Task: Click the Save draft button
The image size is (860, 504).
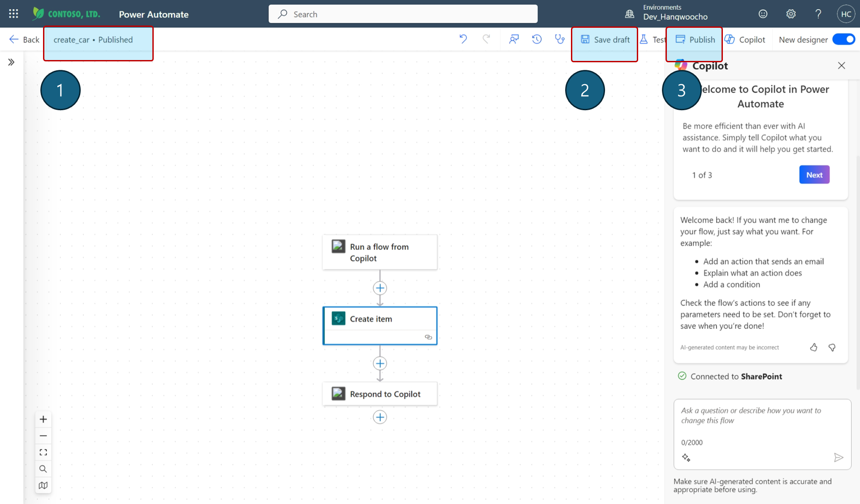Action: pyautogui.click(x=605, y=39)
